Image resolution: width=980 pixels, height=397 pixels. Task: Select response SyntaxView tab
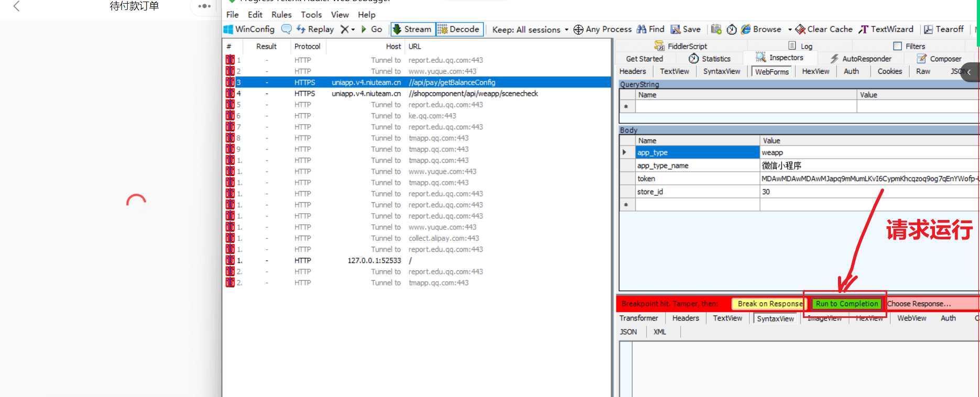(775, 318)
